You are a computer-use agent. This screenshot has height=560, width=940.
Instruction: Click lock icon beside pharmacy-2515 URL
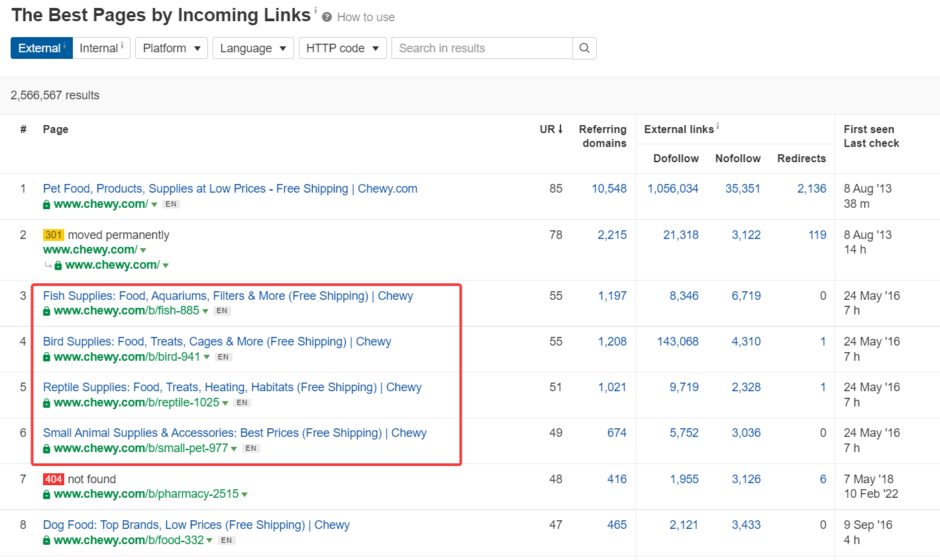46,494
